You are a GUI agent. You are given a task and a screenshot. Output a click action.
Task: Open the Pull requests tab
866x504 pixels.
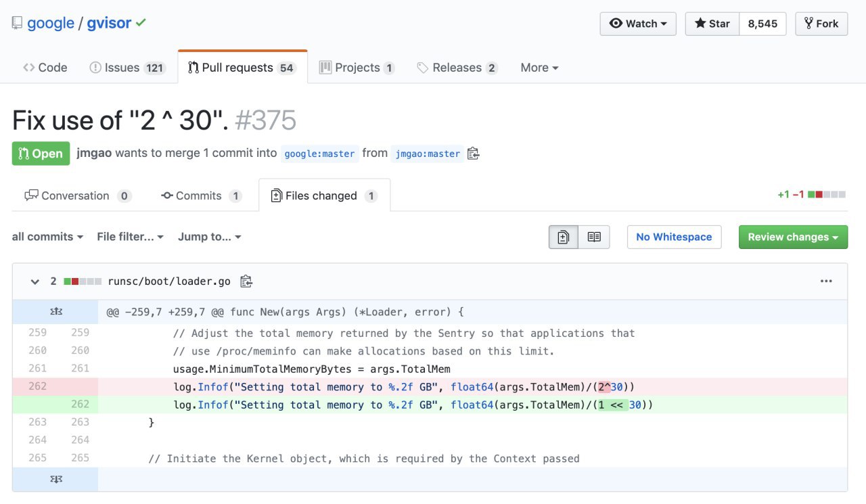click(x=242, y=68)
